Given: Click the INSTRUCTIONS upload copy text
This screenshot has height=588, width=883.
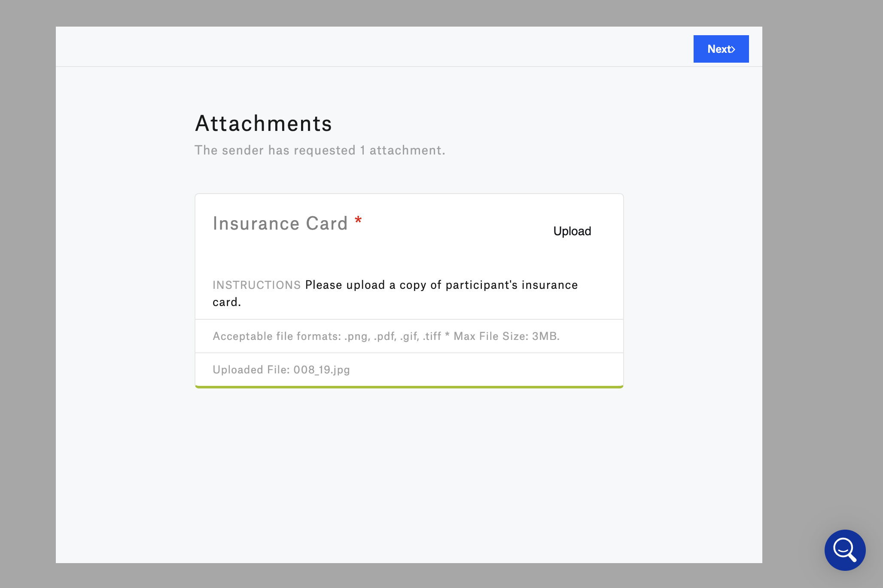Looking at the screenshot, I should coord(395,293).
